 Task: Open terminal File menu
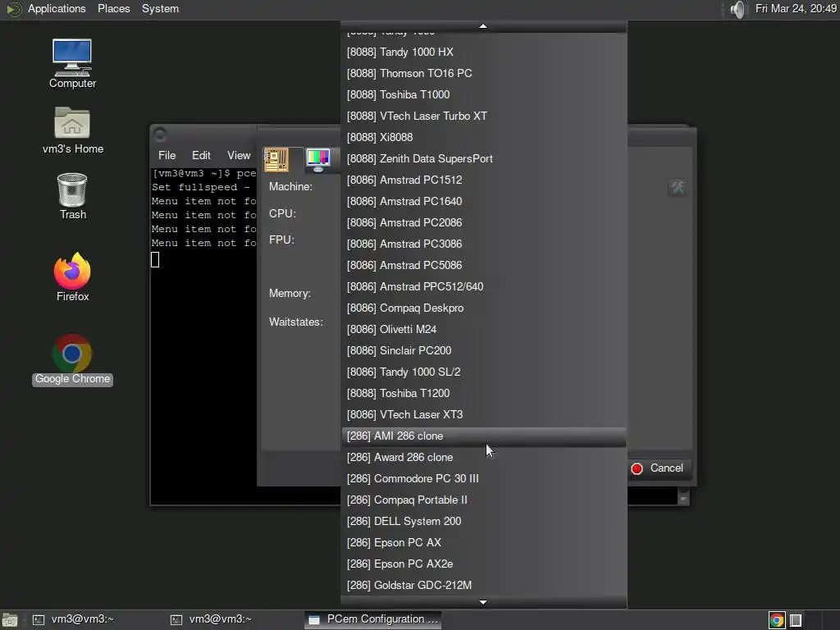pos(167,155)
